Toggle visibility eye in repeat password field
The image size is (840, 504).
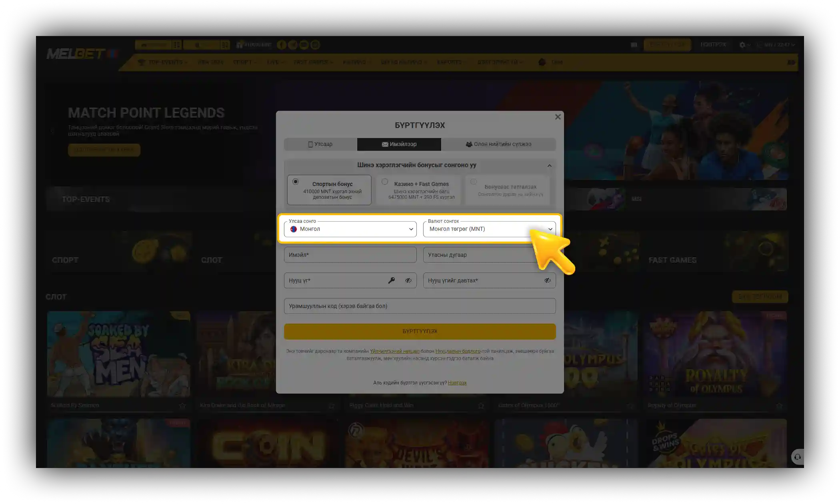[x=547, y=280]
